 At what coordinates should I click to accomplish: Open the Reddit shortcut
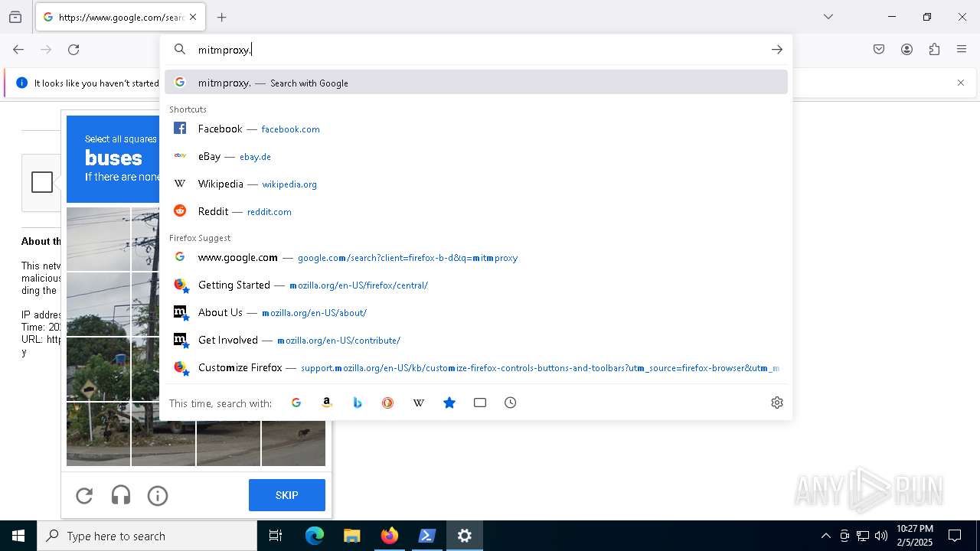[x=476, y=211]
